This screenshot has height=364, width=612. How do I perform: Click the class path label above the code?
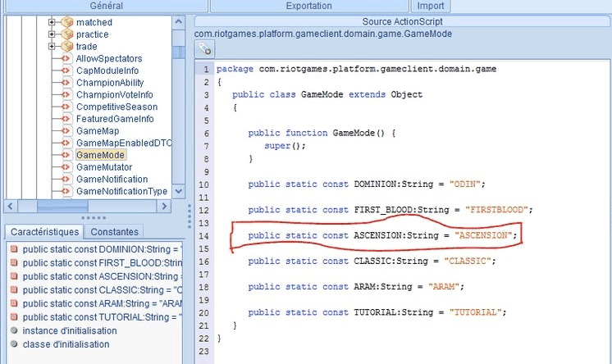[x=323, y=34]
